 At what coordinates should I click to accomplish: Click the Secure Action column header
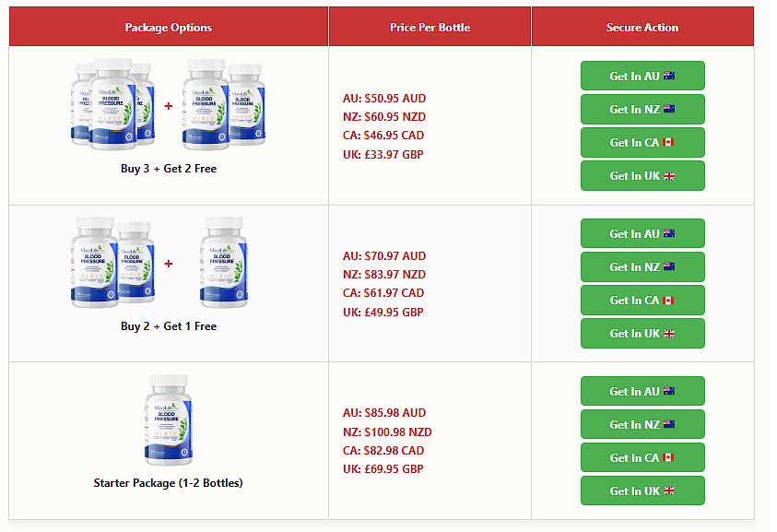(x=642, y=28)
